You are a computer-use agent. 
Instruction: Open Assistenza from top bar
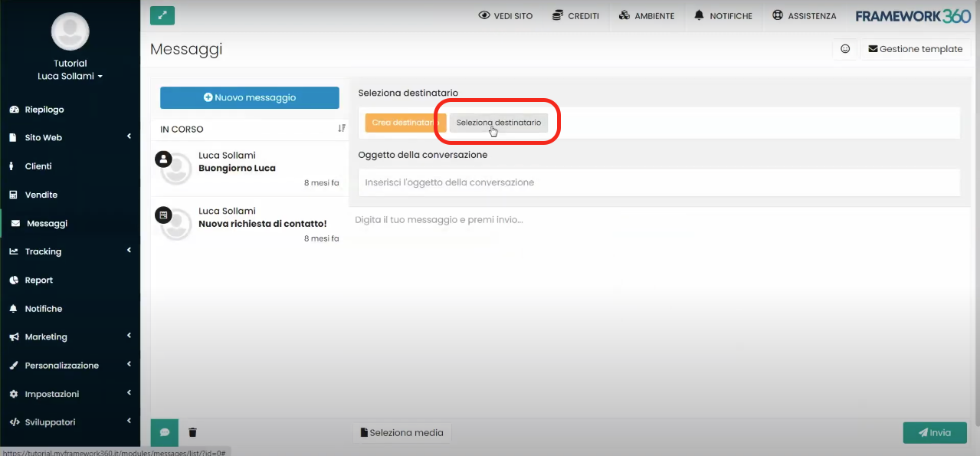point(804,16)
